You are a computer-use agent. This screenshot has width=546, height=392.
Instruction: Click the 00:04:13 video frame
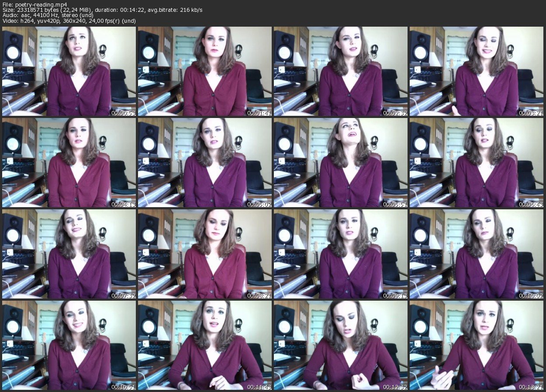pos(69,162)
